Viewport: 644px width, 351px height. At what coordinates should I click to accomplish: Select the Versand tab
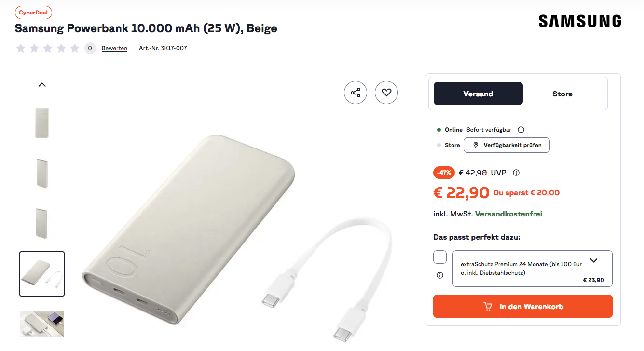coord(478,94)
